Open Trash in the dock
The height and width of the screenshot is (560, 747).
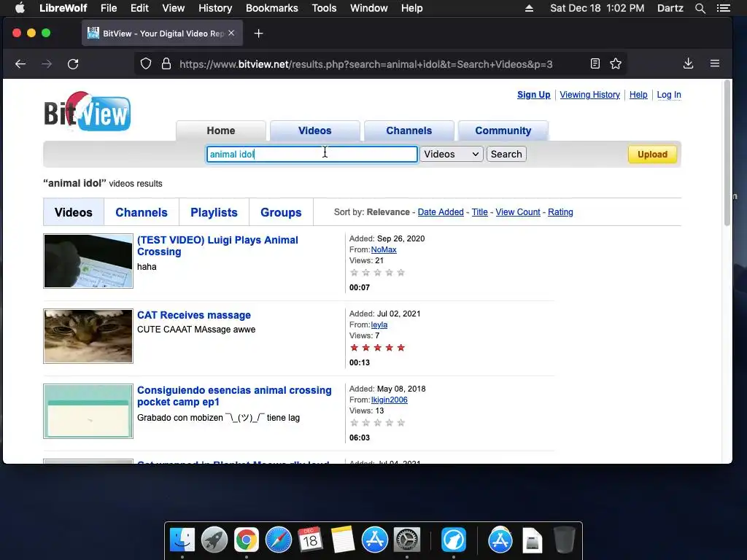coord(565,540)
